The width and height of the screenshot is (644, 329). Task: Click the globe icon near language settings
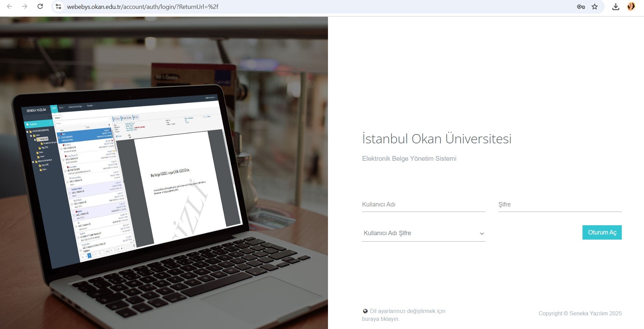pyautogui.click(x=365, y=311)
